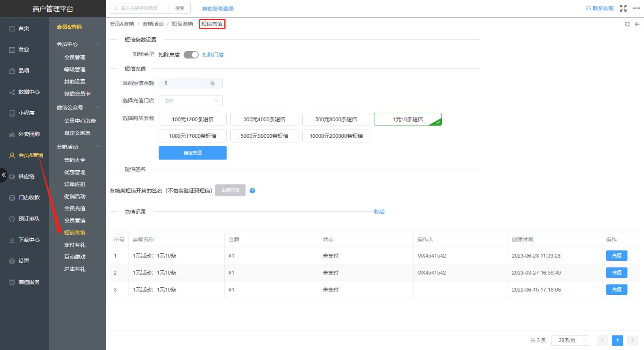Open the 选择充值门店 dropdown
This screenshot has height=350, width=644.
click(x=191, y=100)
